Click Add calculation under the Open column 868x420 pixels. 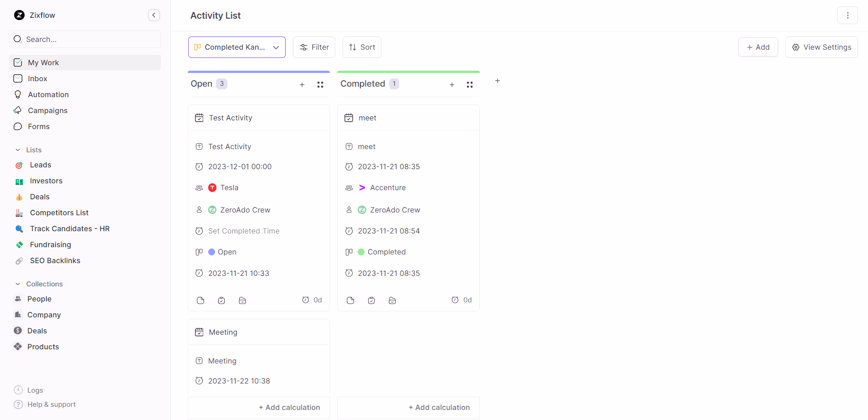(289, 407)
